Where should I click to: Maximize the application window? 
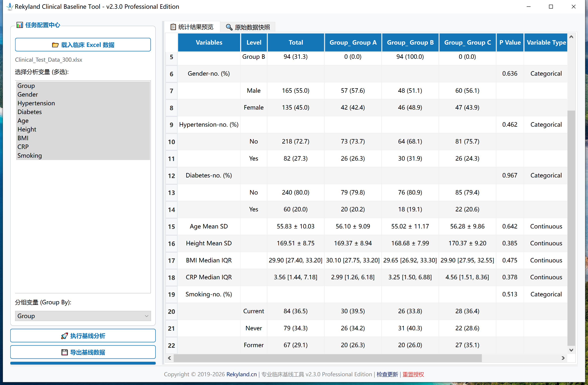tap(551, 7)
